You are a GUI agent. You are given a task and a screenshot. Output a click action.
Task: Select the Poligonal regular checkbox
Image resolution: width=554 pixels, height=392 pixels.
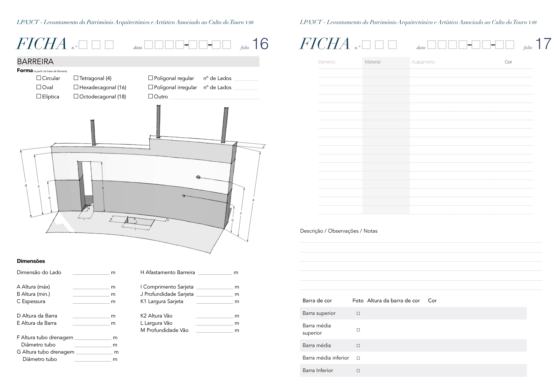coord(150,78)
